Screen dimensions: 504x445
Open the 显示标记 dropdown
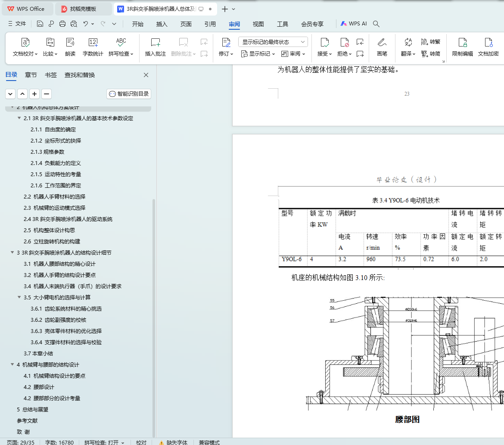[258, 54]
